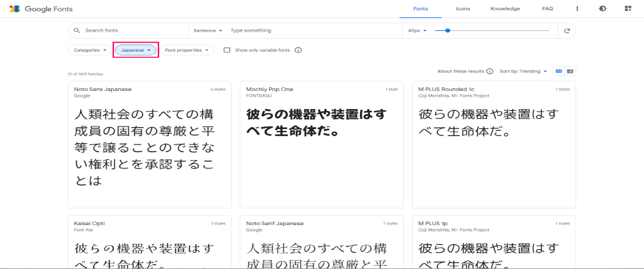
Task: Click the reset preview refresh icon
Action: [x=567, y=30]
